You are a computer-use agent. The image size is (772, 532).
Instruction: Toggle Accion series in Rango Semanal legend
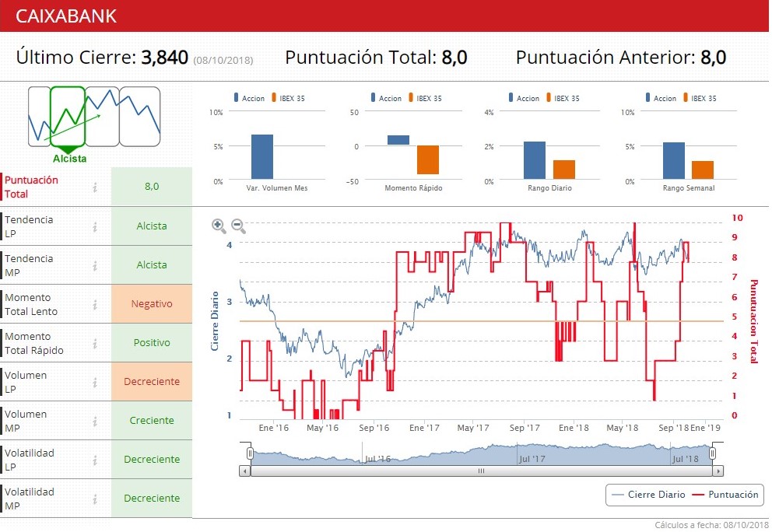pyautogui.click(x=661, y=98)
